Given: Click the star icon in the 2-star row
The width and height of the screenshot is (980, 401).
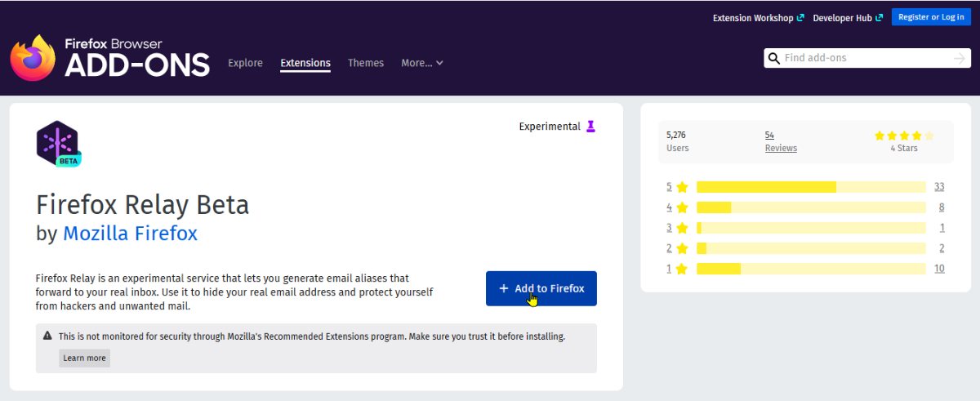Looking at the screenshot, I should coord(682,248).
